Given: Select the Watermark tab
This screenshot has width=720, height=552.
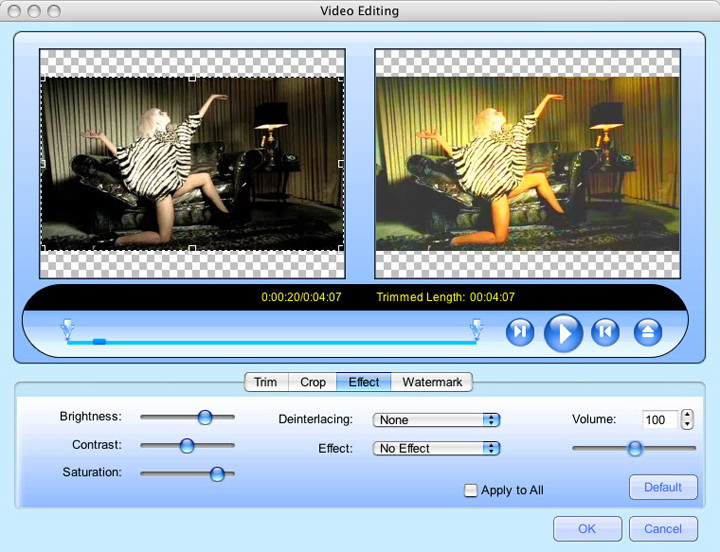Looking at the screenshot, I should click(432, 382).
